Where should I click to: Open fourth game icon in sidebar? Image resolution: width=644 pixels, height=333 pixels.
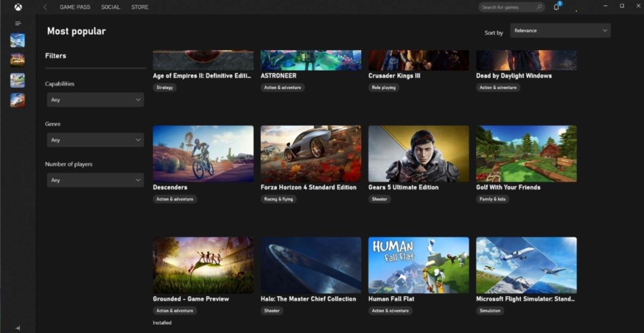[17, 100]
